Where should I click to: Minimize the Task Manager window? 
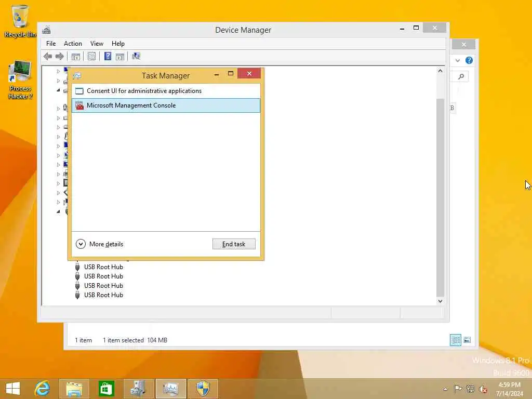(x=217, y=74)
